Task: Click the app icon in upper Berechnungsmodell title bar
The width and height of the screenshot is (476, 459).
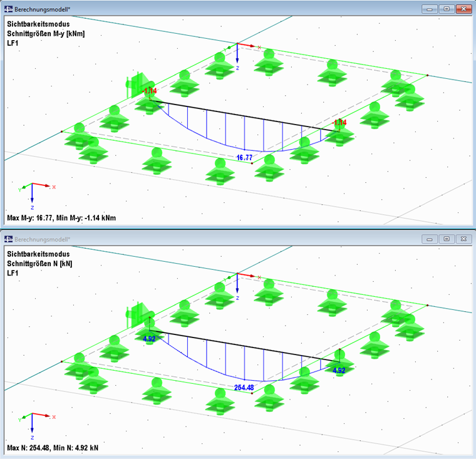Action: pyautogui.click(x=8, y=9)
